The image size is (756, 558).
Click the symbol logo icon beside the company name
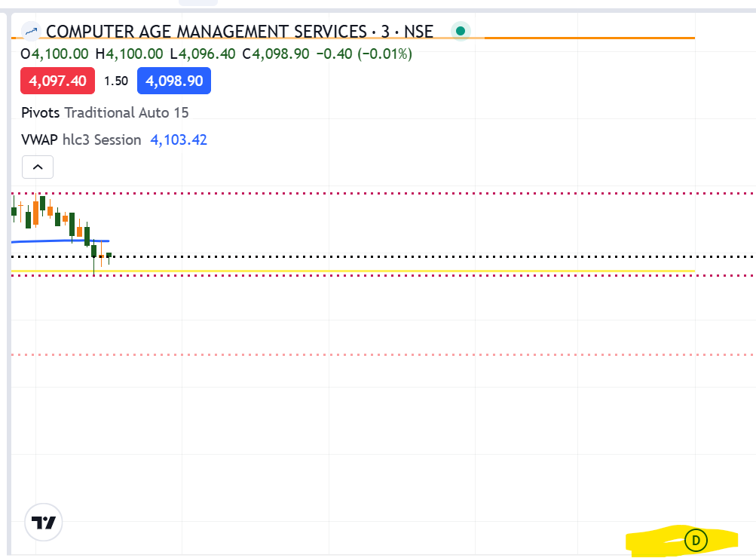click(32, 32)
